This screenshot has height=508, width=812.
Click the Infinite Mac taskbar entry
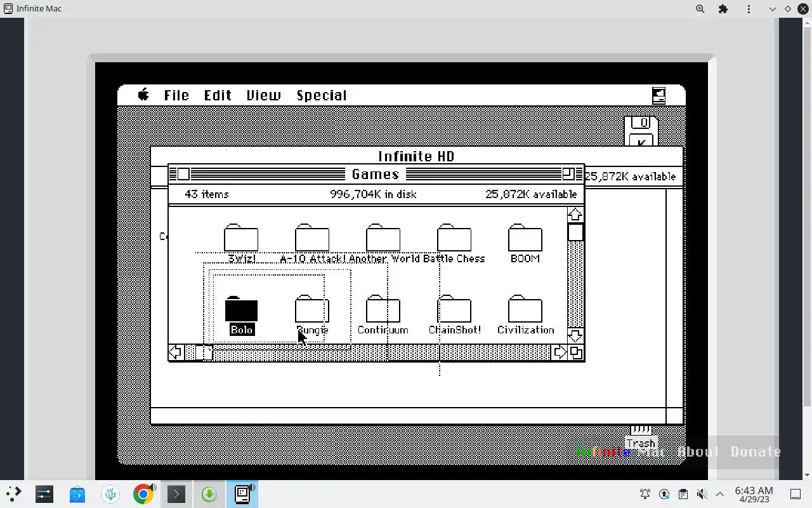pyautogui.click(x=242, y=494)
